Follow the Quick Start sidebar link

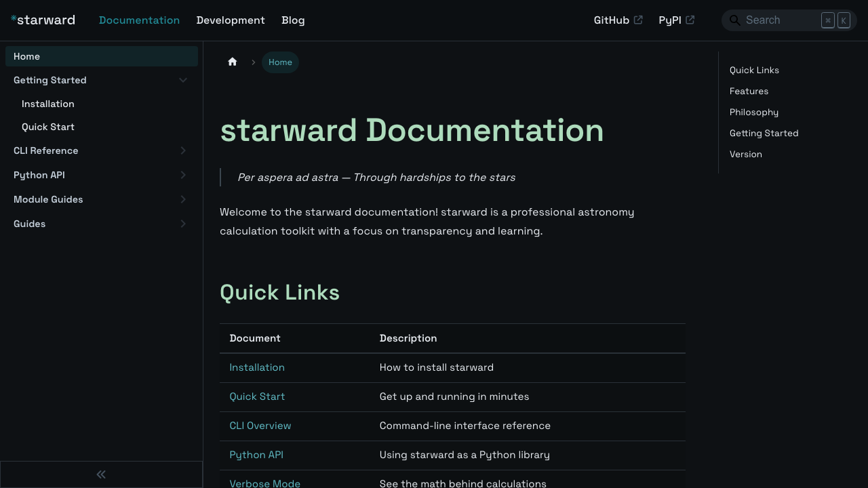pyautogui.click(x=48, y=127)
